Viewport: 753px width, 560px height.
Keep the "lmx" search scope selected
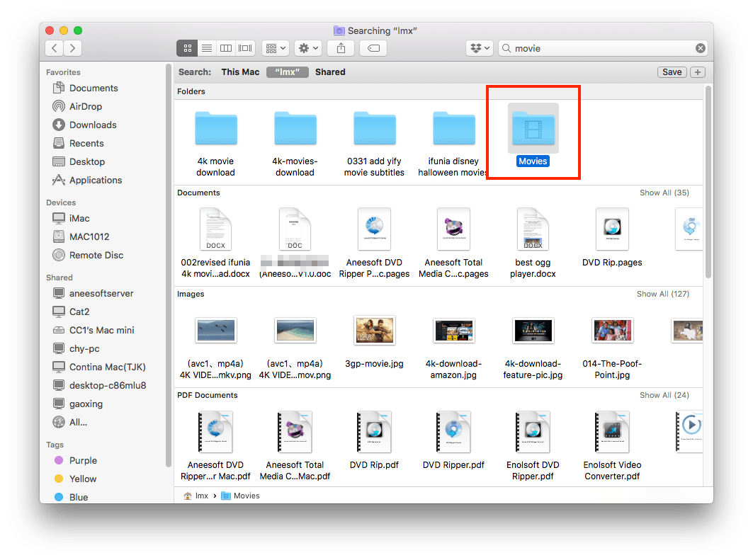point(287,72)
